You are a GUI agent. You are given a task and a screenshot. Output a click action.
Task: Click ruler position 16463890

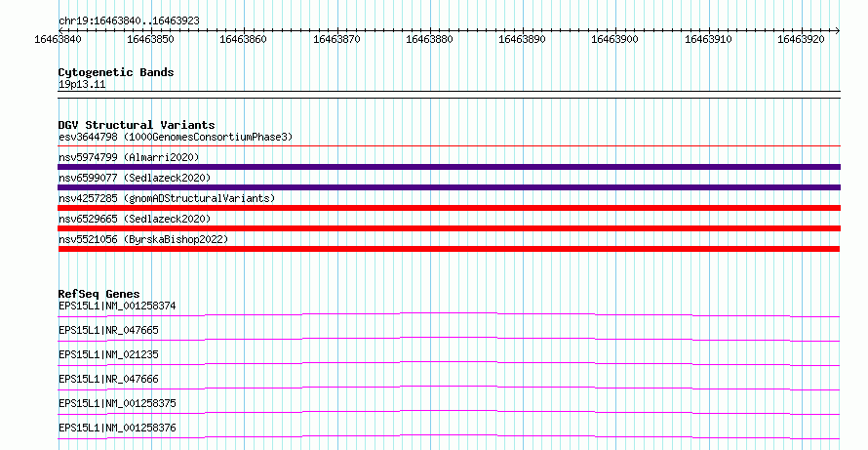(x=522, y=39)
